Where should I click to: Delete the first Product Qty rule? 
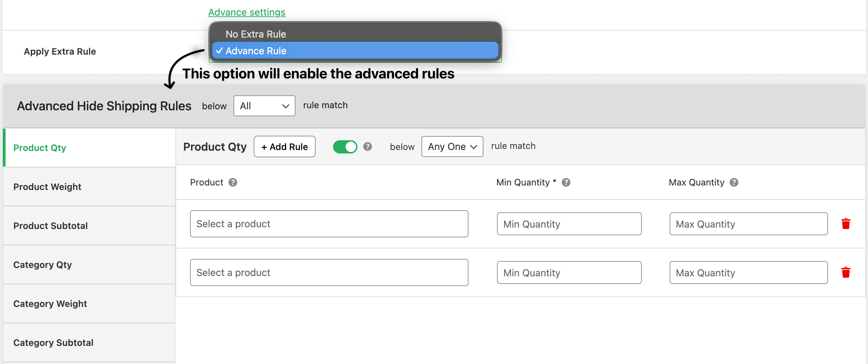845,224
